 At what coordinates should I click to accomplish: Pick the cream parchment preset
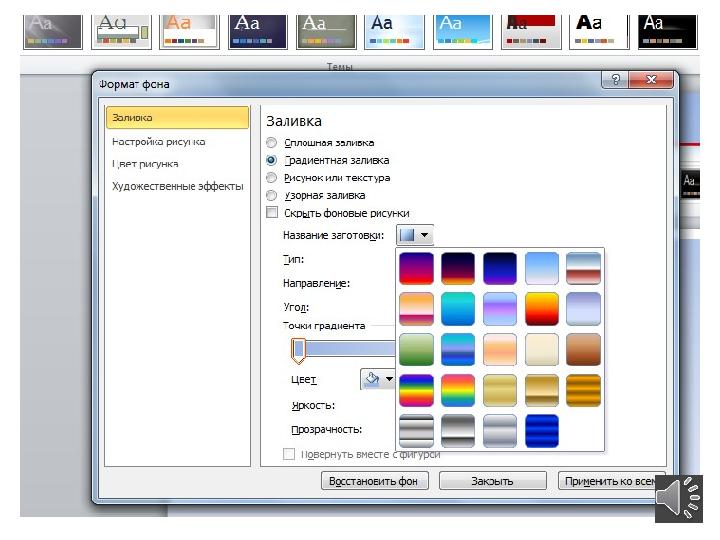(x=541, y=349)
